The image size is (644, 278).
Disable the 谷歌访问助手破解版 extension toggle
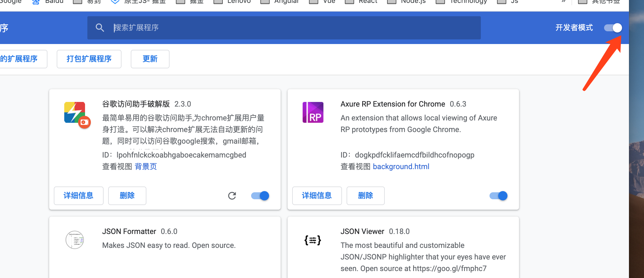(260, 196)
